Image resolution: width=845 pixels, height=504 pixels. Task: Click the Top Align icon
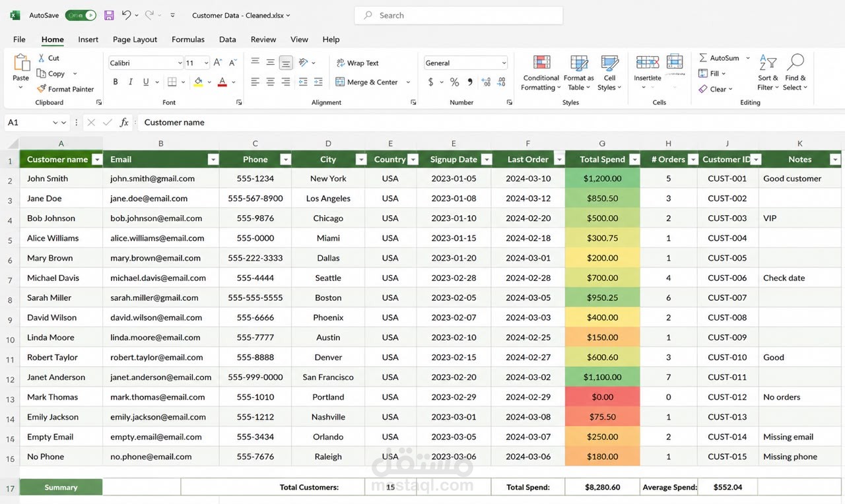(255, 62)
